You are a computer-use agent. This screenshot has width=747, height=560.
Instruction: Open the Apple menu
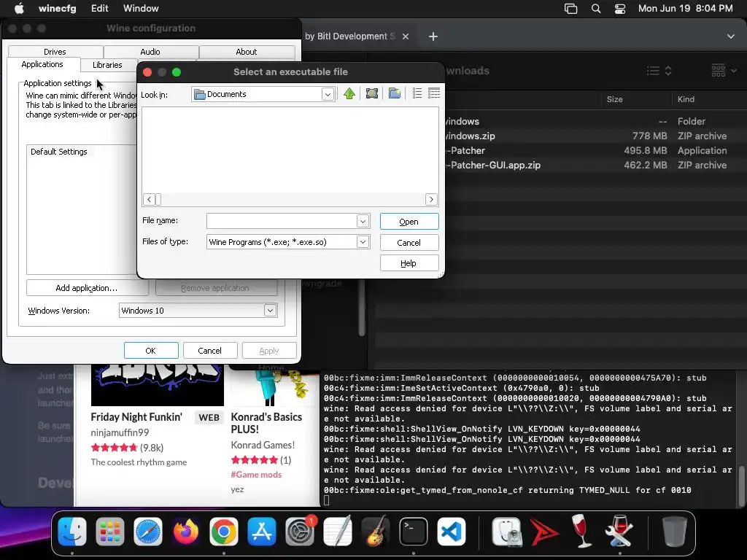[19, 9]
